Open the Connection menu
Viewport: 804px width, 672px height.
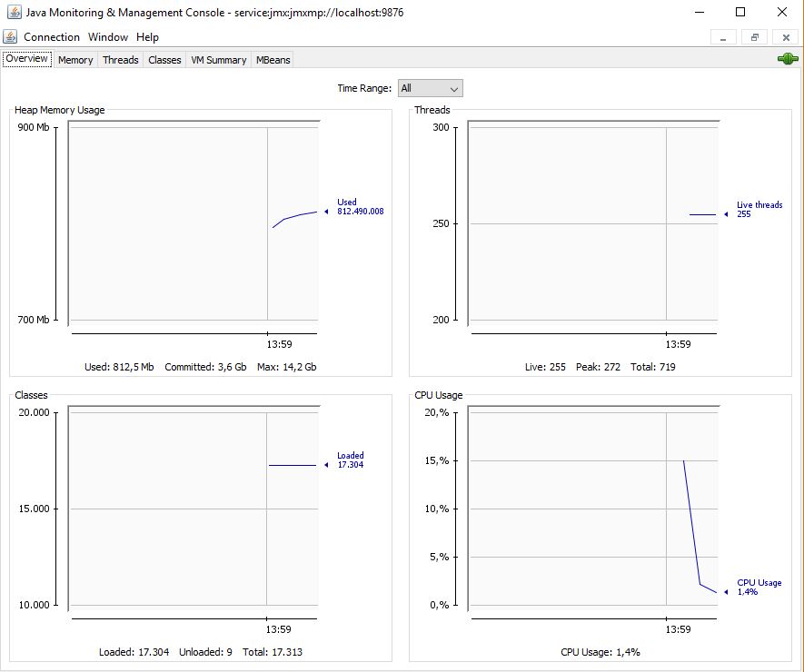pos(52,37)
